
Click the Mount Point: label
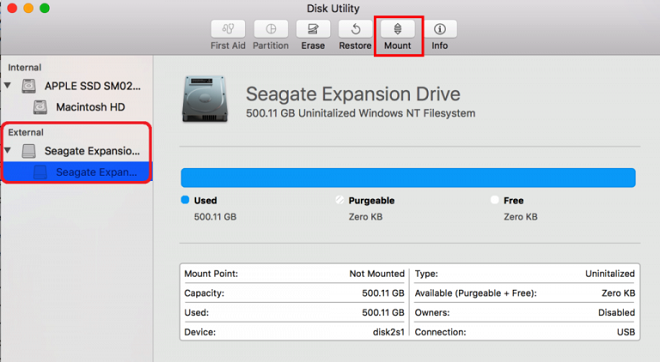click(211, 274)
